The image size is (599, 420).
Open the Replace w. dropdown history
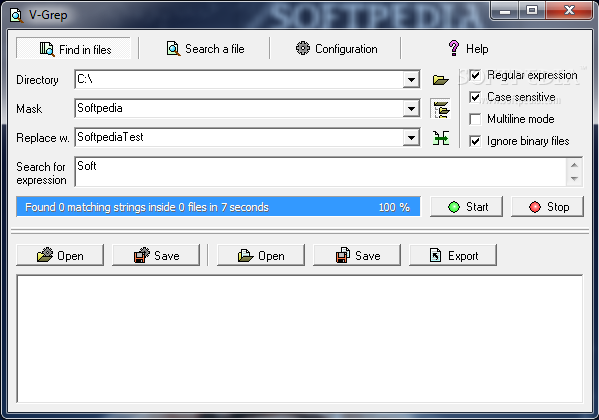(411, 138)
